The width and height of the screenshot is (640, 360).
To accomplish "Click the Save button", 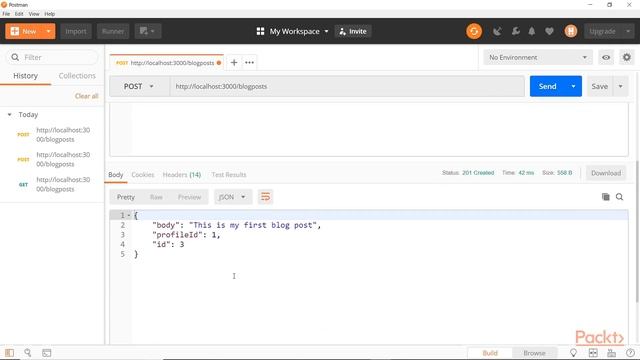I will [600, 87].
